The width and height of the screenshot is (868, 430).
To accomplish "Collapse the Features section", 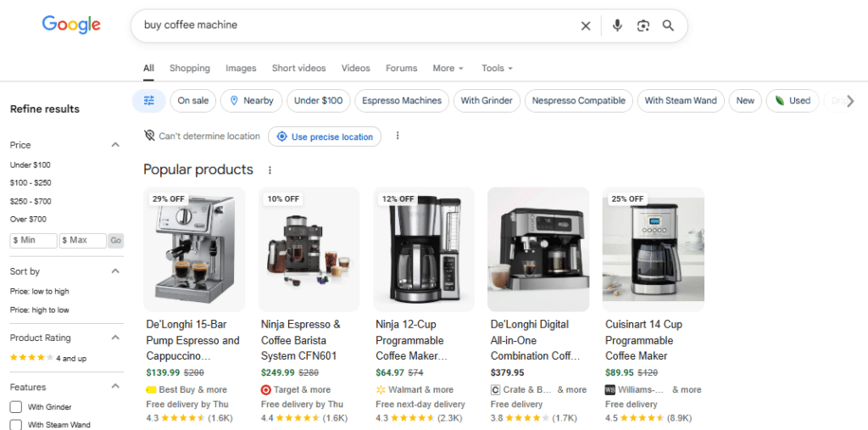I will click(x=115, y=387).
